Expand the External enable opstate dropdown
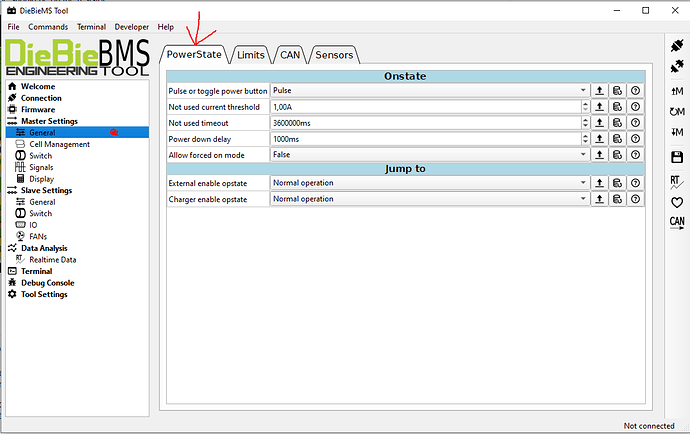 tap(429, 183)
